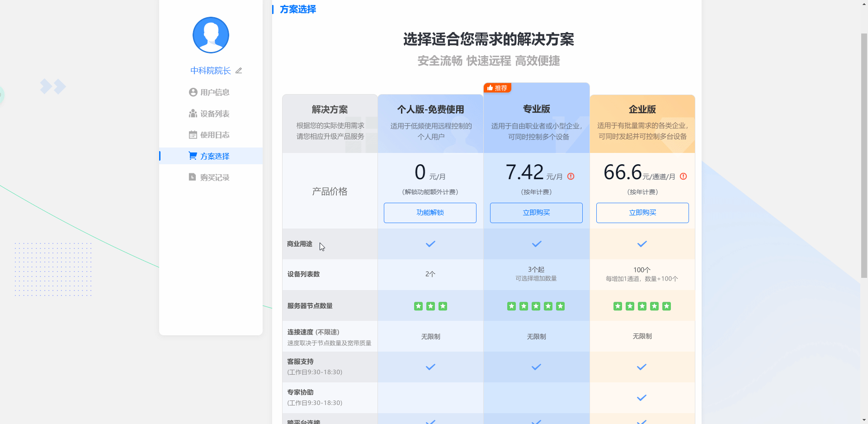Click 立即购买 under 企业版
This screenshot has width=868, height=424.
[x=642, y=213]
